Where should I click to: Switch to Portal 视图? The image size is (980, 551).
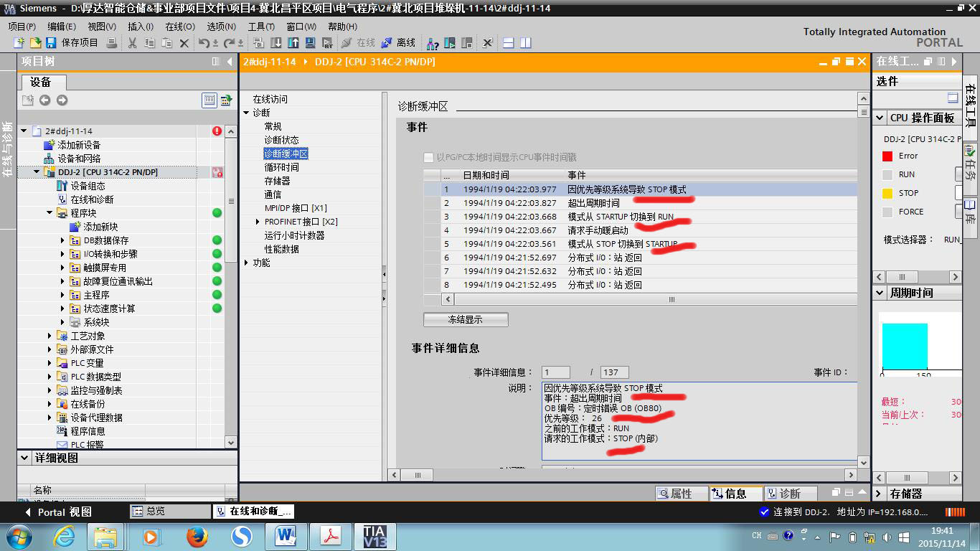pyautogui.click(x=59, y=512)
